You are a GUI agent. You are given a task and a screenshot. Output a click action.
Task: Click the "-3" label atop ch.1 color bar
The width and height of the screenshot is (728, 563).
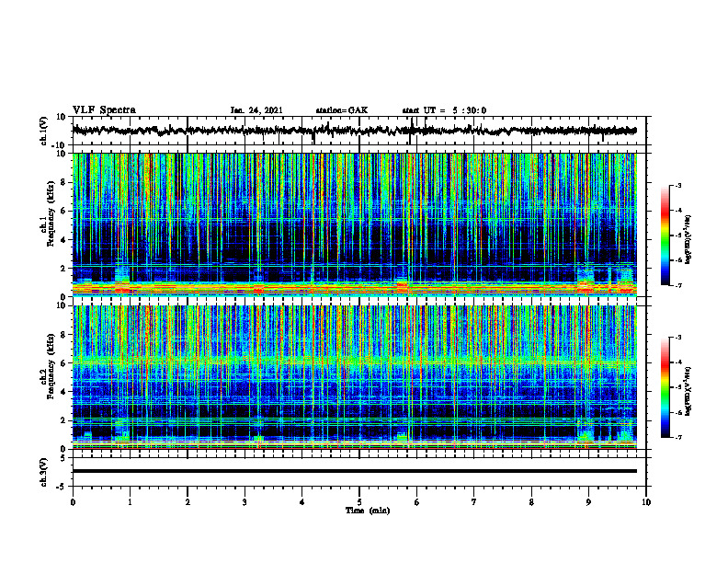[x=677, y=185]
